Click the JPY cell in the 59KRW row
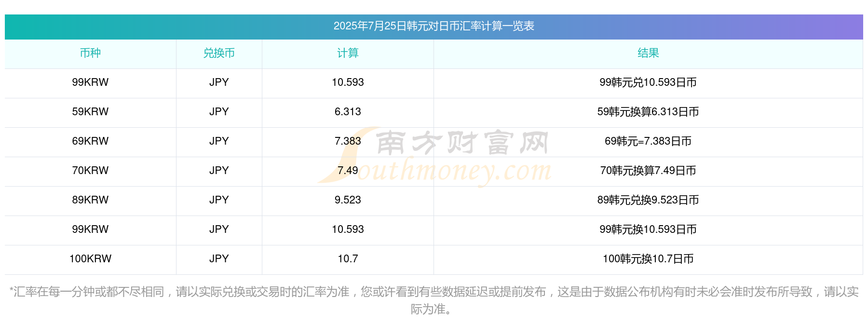The width and height of the screenshot is (868, 324). [x=219, y=112]
